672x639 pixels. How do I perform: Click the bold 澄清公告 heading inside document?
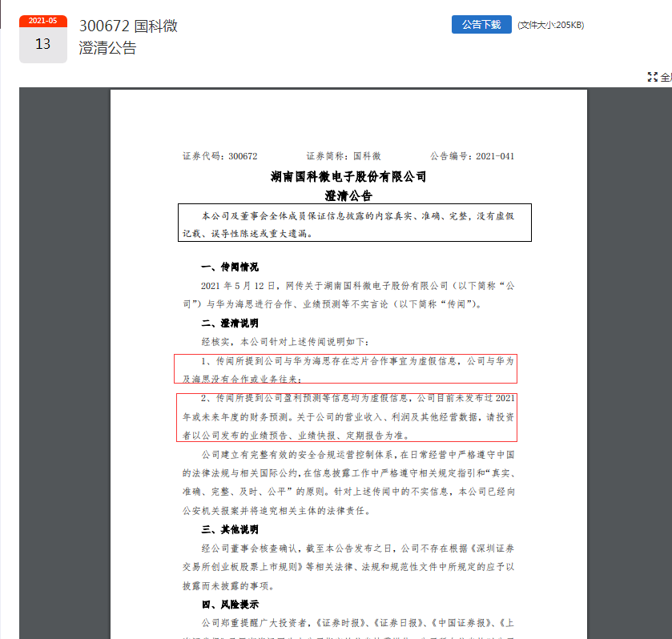click(x=348, y=195)
